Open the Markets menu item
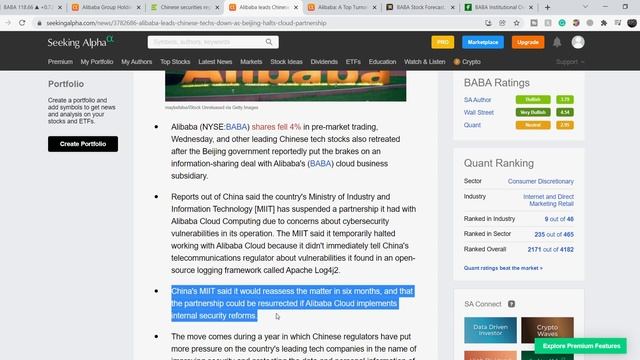This screenshot has width=640, height=360. click(251, 62)
